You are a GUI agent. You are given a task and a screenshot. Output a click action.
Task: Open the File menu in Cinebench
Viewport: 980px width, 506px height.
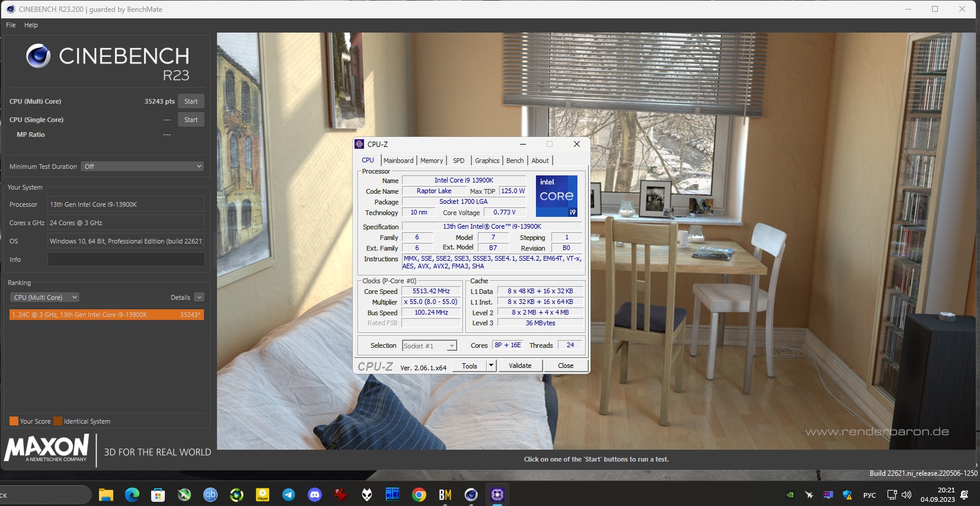[11, 25]
